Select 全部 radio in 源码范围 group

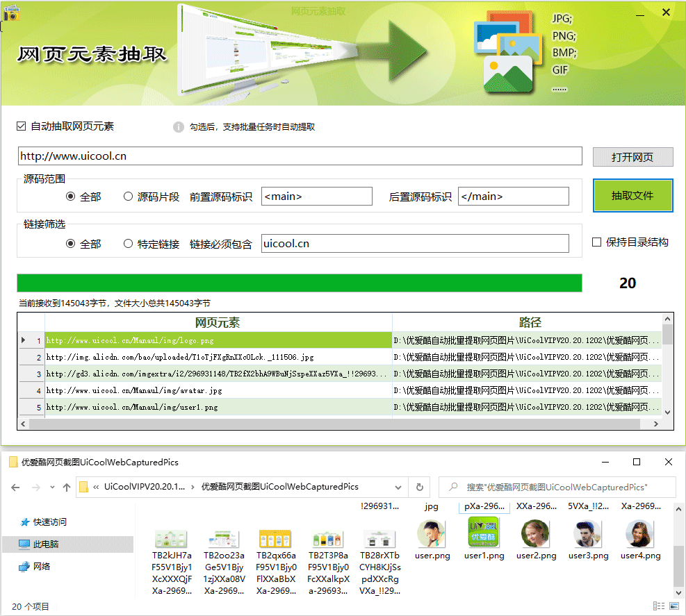pos(70,197)
